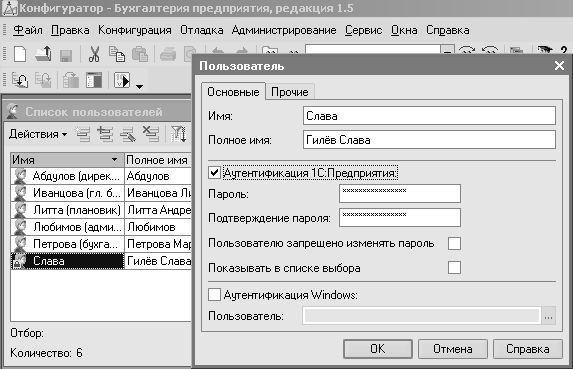
Task: Open the Справка menu in menu bar
Action: pyautogui.click(x=448, y=30)
